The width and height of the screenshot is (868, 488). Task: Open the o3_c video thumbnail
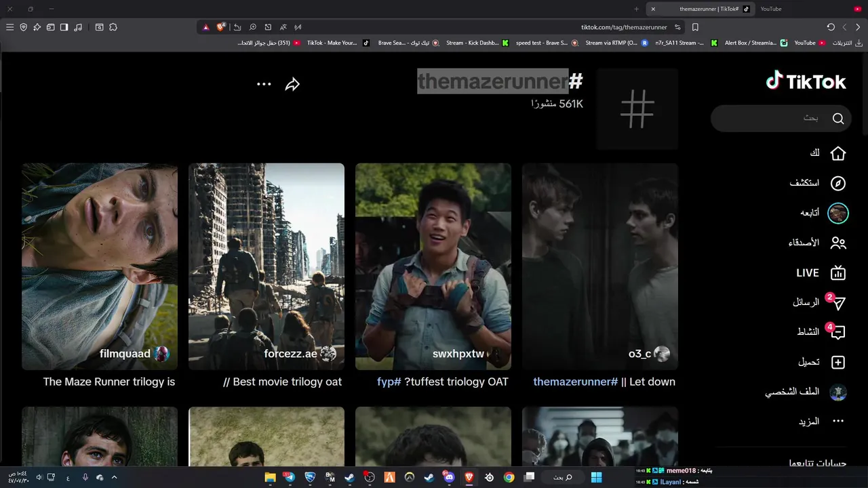coord(600,266)
